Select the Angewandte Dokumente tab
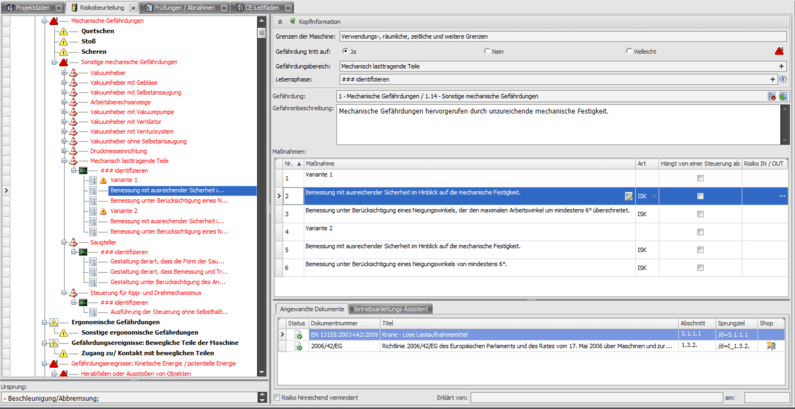The height and width of the screenshot is (409, 795). point(312,309)
